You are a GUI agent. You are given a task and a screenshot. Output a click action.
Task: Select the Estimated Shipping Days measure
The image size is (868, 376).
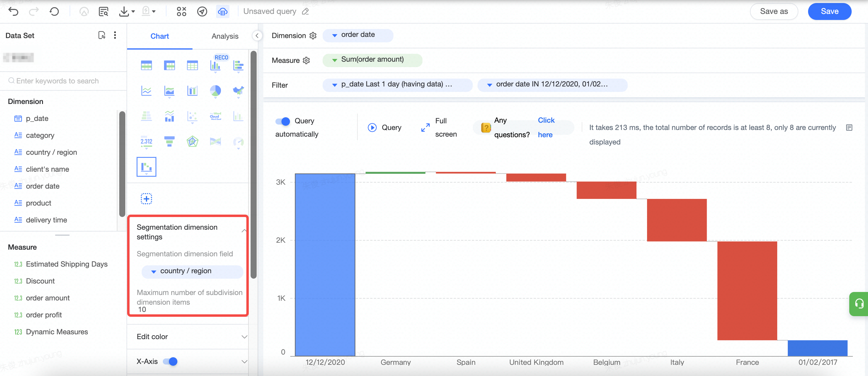[x=67, y=264]
